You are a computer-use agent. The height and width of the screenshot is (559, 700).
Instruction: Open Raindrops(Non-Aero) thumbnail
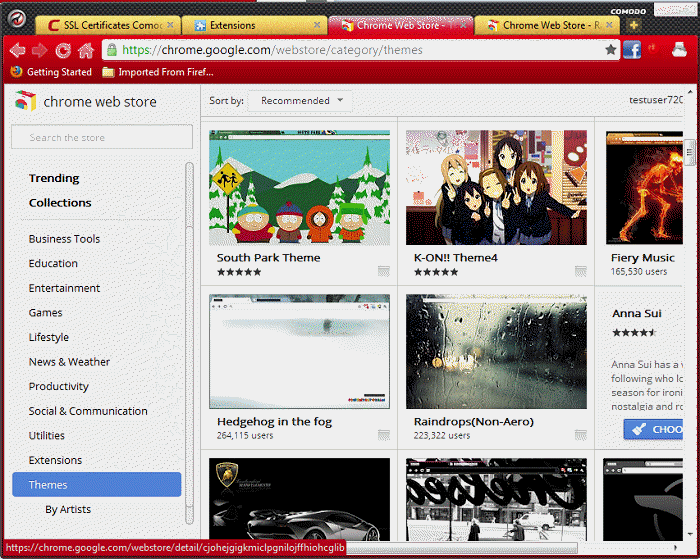pos(496,351)
